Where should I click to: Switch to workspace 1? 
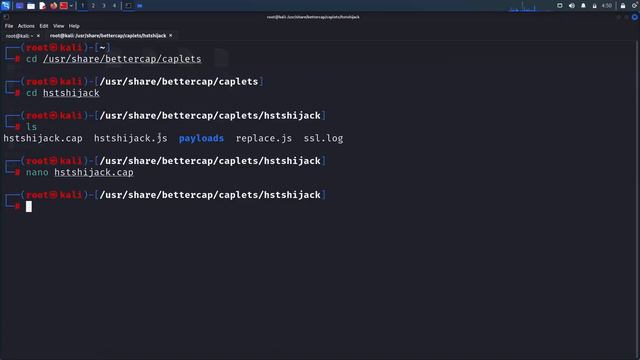(x=82, y=6)
